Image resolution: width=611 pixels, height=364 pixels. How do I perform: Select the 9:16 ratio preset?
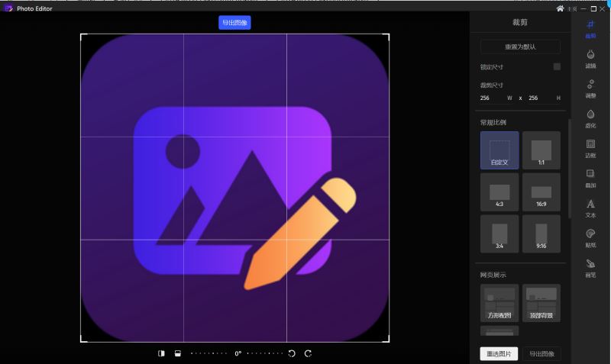(x=541, y=234)
